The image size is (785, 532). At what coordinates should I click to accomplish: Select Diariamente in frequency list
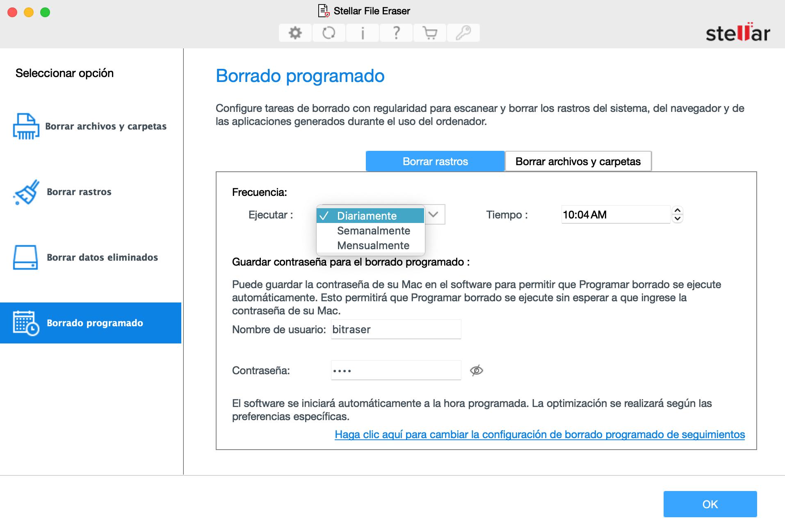click(x=370, y=216)
